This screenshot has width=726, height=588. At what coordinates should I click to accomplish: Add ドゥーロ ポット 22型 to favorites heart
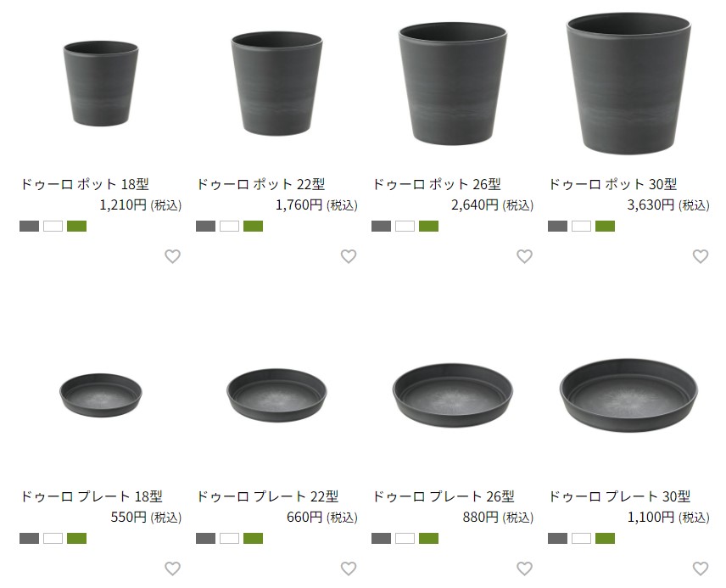click(x=349, y=256)
